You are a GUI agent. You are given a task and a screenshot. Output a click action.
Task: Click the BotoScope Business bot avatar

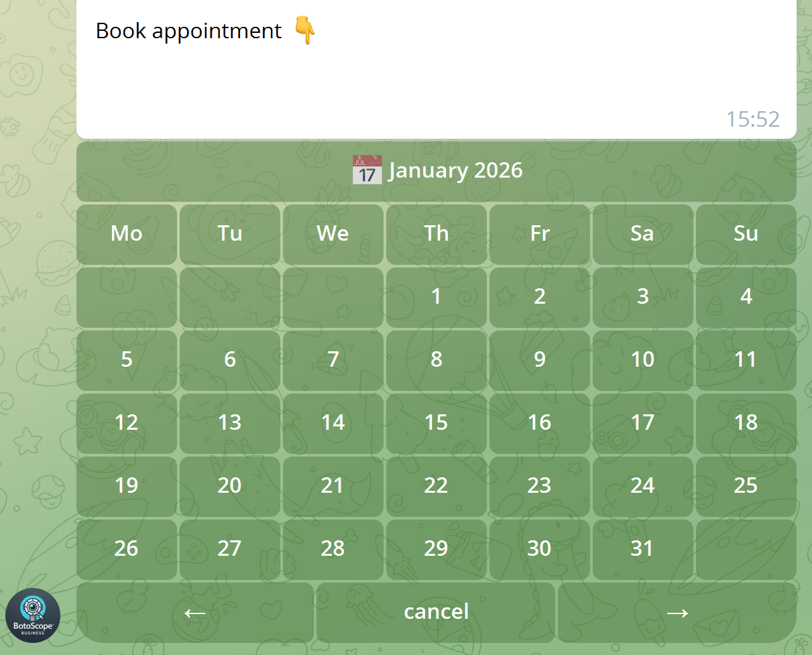tap(34, 615)
